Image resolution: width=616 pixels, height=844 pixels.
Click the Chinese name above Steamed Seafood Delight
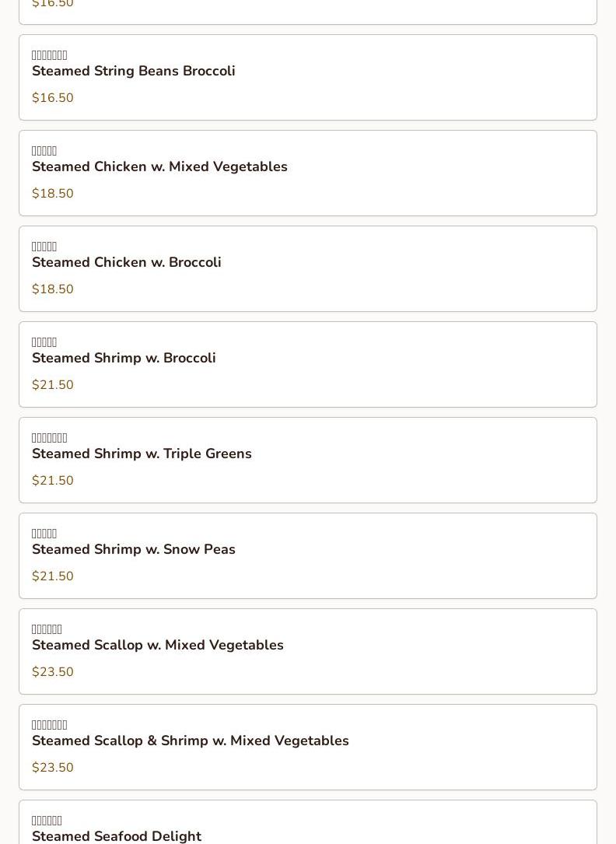click(47, 821)
